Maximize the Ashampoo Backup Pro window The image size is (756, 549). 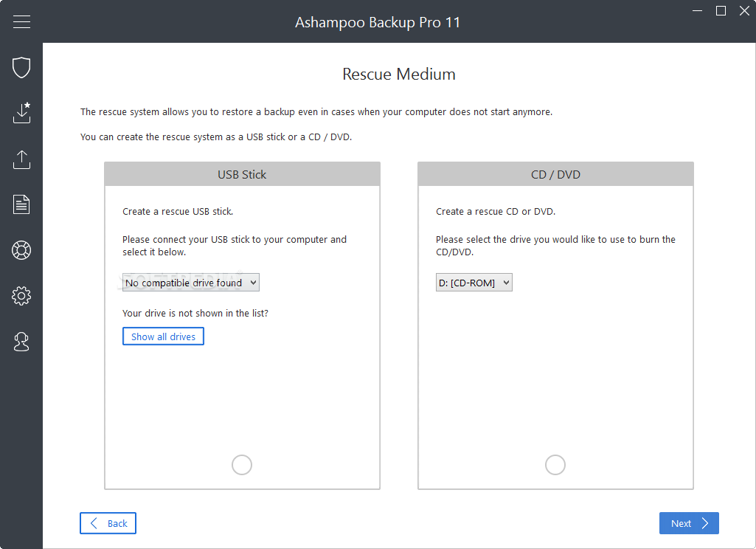(x=721, y=10)
